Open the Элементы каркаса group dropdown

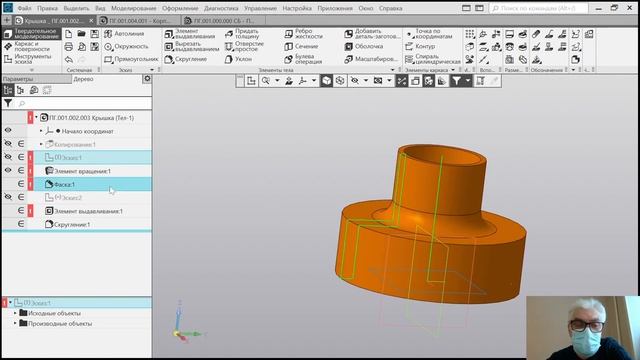453,70
